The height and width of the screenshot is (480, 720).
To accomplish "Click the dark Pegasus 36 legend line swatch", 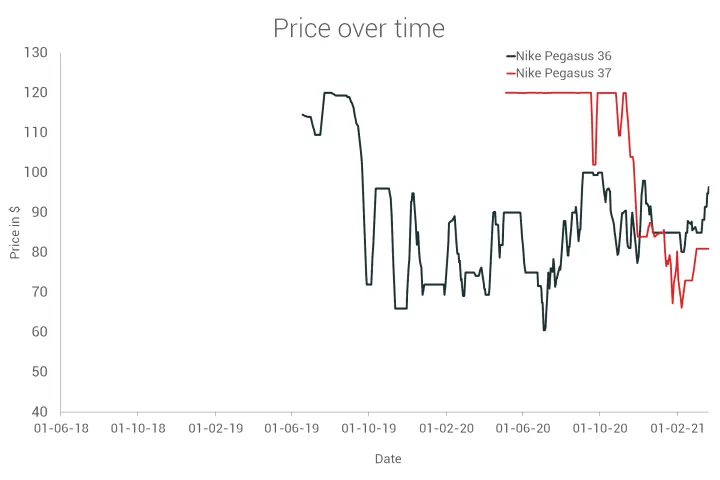I will [x=510, y=56].
